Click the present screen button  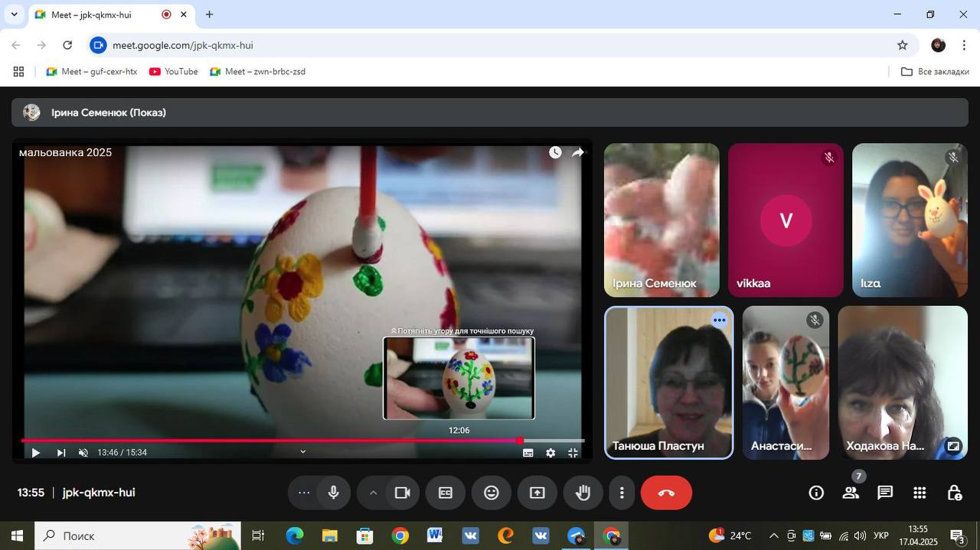click(537, 493)
